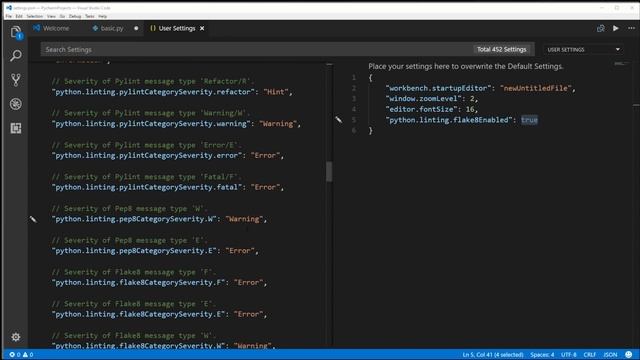The height and width of the screenshot is (360, 640).
Task: Click the "Hint" value for refactor severity
Action: (x=276, y=92)
